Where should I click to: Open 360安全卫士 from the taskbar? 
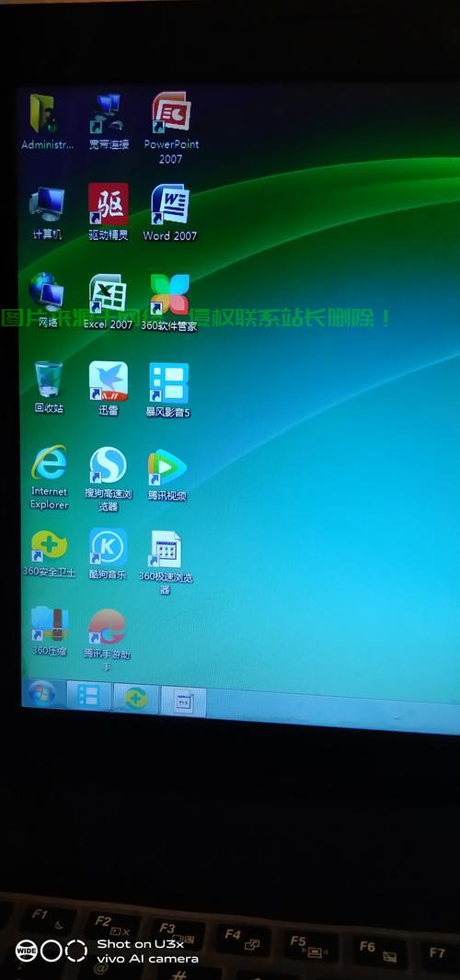136,698
